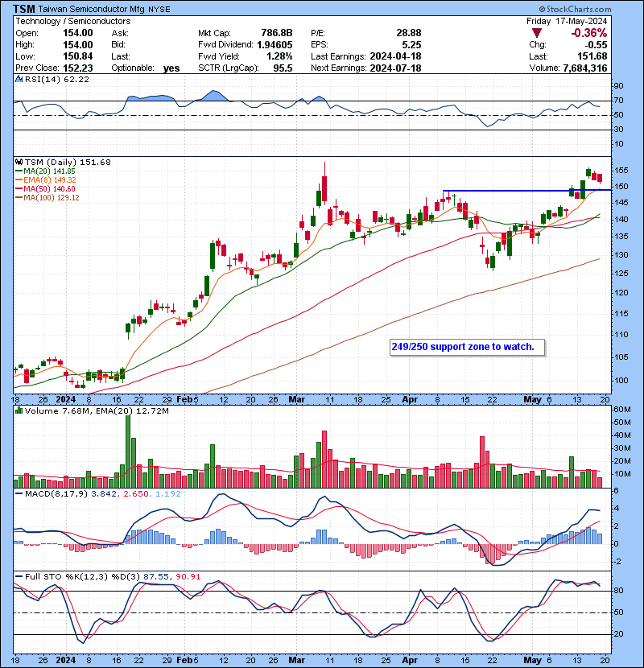The width and height of the screenshot is (644, 668).
Task: Click the Fwd Yield value 1.28%
Action: [x=279, y=56]
